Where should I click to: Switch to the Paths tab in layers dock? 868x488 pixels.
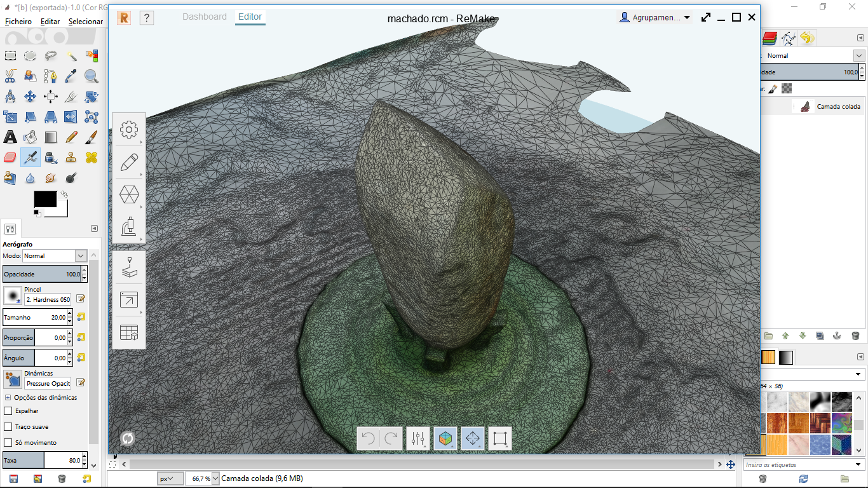[789, 38]
